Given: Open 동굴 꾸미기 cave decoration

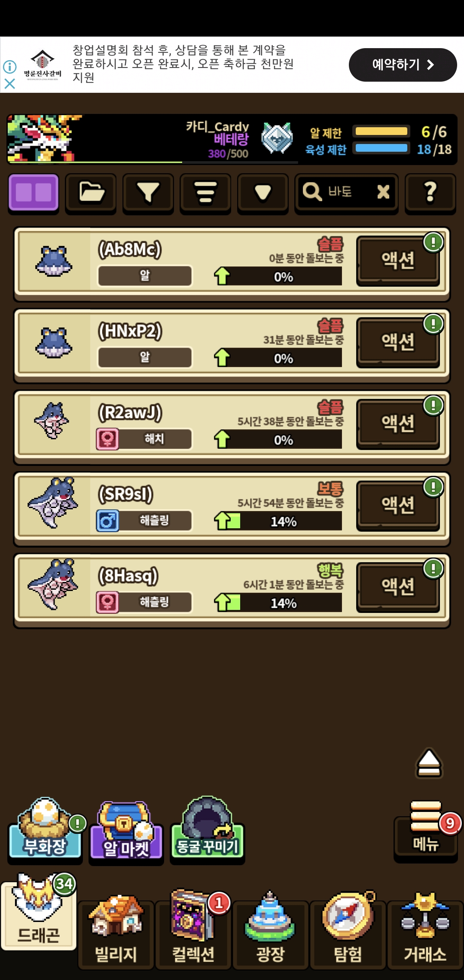Looking at the screenshot, I should tap(208, 830).
